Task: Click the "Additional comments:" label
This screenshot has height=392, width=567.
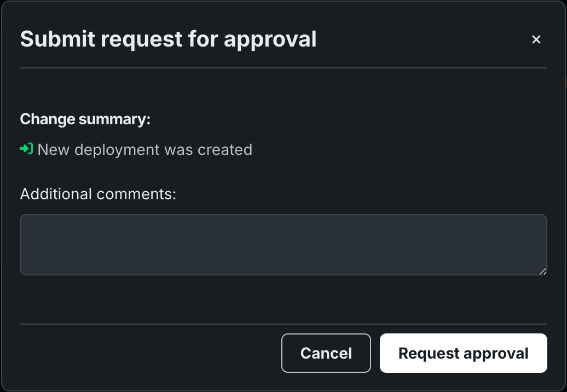Action: (x=98, y=194)
